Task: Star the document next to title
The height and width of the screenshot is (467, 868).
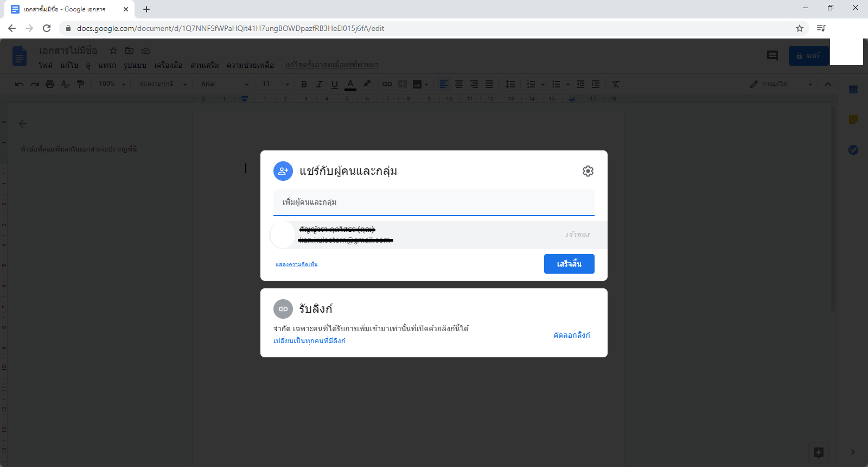Action: tap(113, 51)
